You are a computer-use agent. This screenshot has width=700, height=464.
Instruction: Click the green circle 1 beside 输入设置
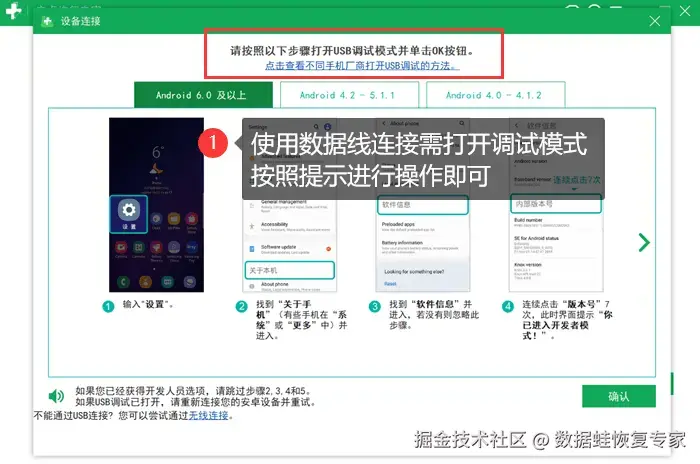click(x=108, y=306)
